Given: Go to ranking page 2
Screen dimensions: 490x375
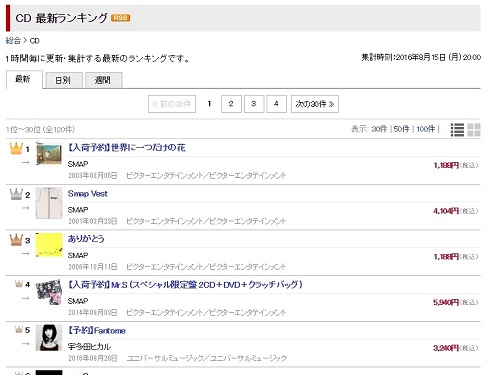Looking at the screenshot, I should point(231,104).
